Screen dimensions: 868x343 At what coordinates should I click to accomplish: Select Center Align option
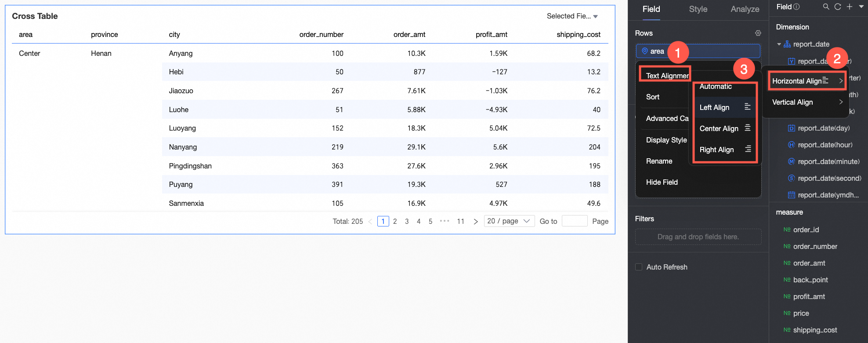point(725,128)
